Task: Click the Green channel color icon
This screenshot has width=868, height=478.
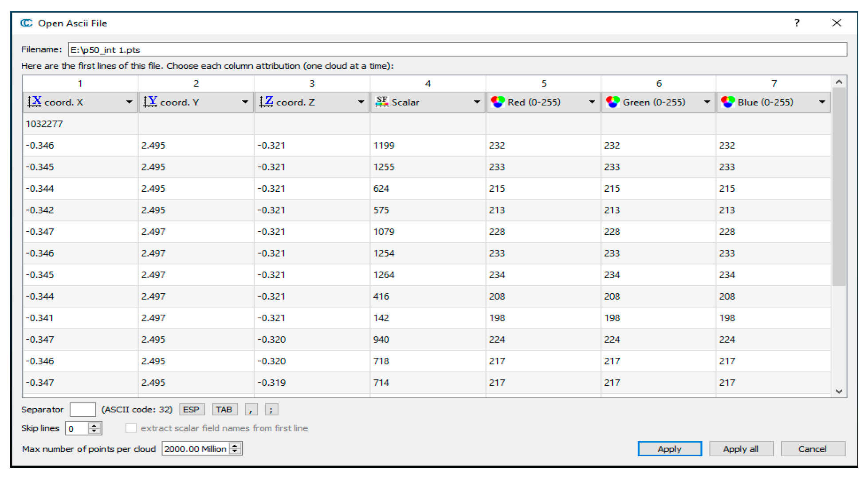Action: [x=613, y=102]
